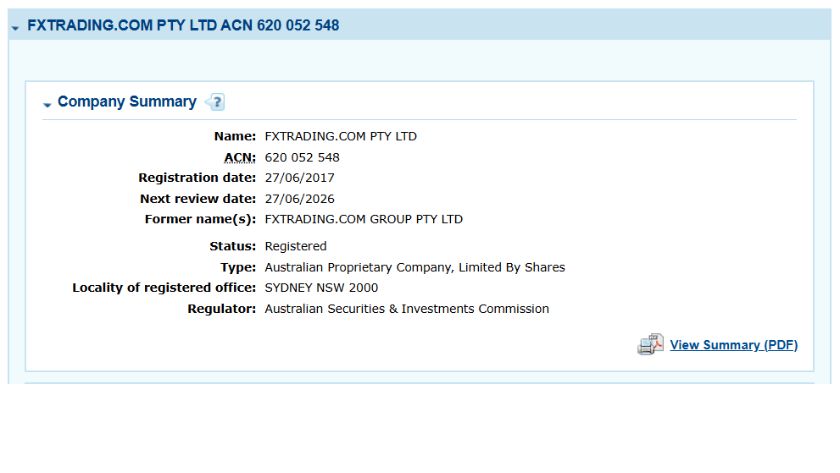
Task: Click the SYDNEY NSW 2000 locality value
Action: pyautogui.click(x=321, y=288)
